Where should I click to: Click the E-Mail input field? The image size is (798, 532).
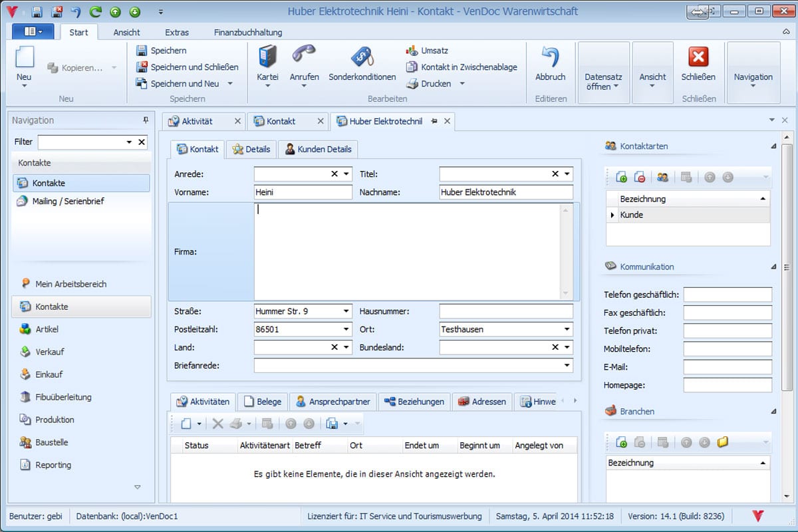(728, 367)
